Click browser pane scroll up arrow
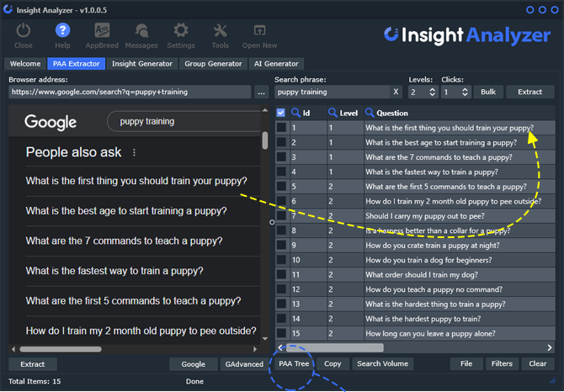This screenshot has width=564, height=392. point(265,110)
